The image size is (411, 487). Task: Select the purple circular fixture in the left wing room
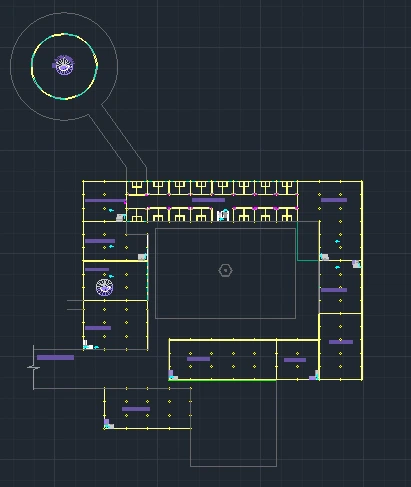tap(105, 287)
